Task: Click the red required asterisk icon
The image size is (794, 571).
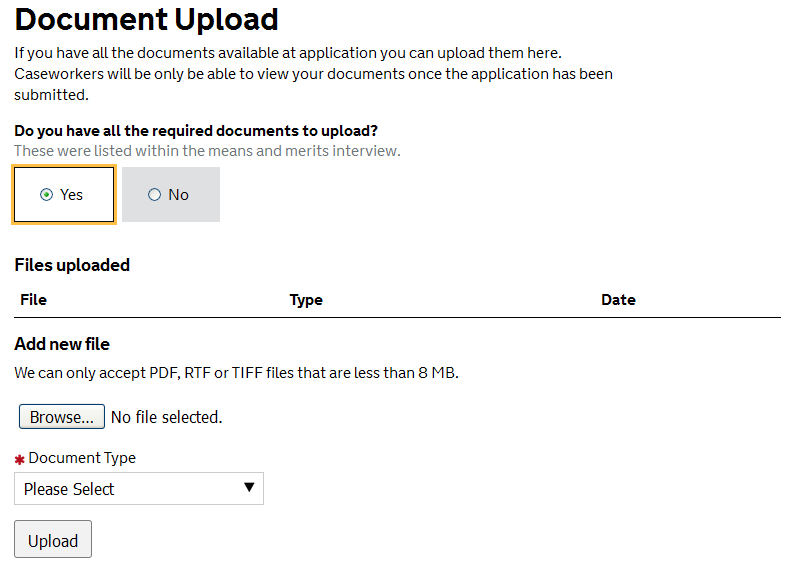Action: [19, 460]
